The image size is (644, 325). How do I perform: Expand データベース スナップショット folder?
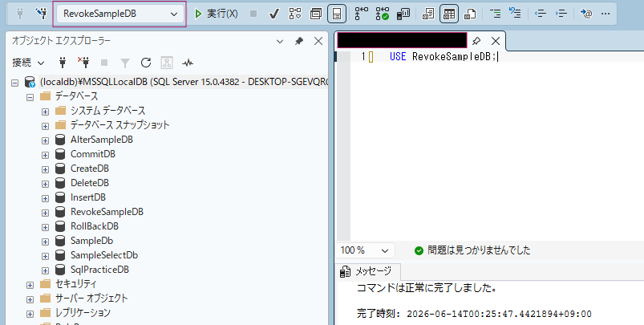pos(45,126)
